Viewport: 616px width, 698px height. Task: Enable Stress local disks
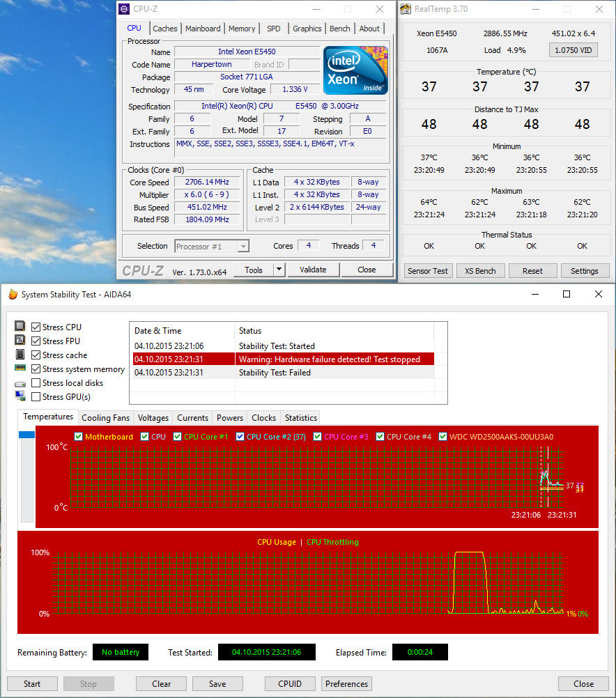coord(36,383)
